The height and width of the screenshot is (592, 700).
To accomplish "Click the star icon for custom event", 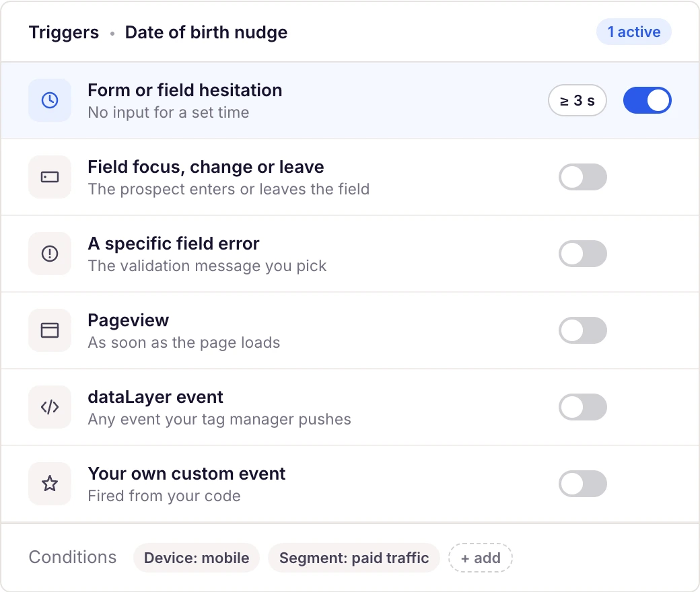I will point(50,484).
